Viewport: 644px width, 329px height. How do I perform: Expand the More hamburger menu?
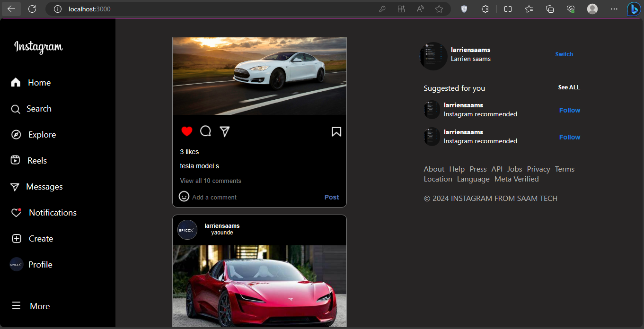(31, 306)
